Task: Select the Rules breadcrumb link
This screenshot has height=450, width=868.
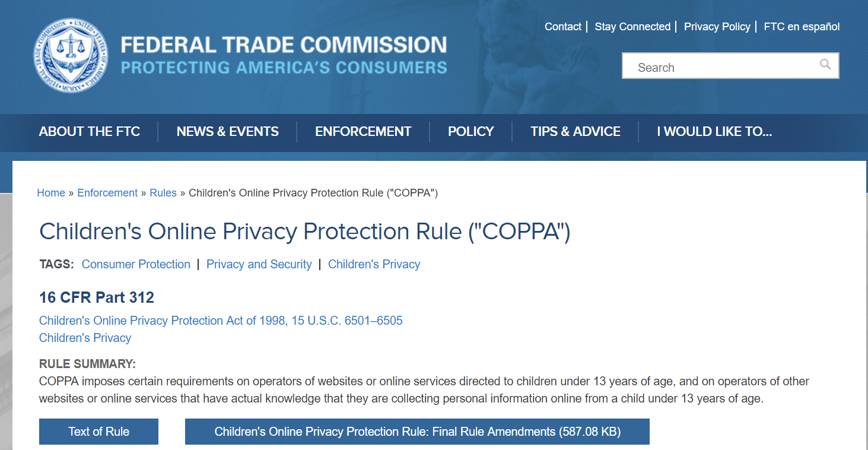Action: (163, 193)
